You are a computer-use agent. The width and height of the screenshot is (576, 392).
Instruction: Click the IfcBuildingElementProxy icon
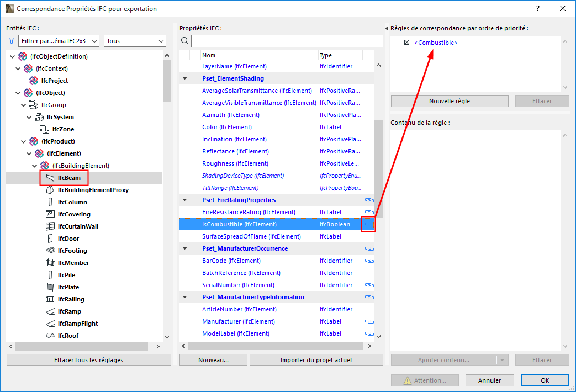50,190
